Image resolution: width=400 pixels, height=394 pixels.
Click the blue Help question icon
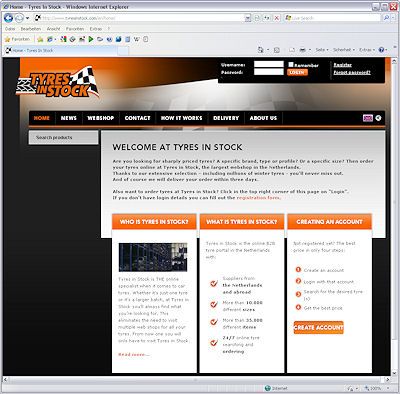coord(381,50)
